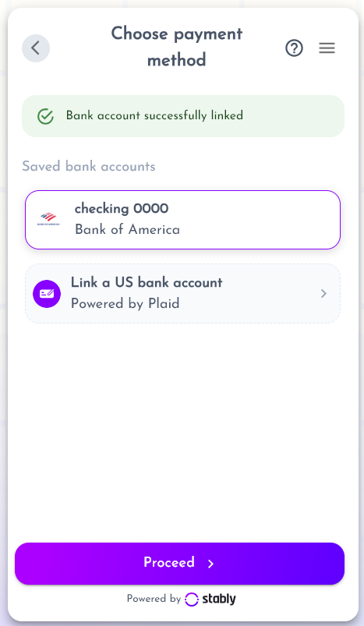Image resolution: width=364 pixels, height=626 pixels.
Task: Click the arrow on the Proceed button
Action: [210, 564]
